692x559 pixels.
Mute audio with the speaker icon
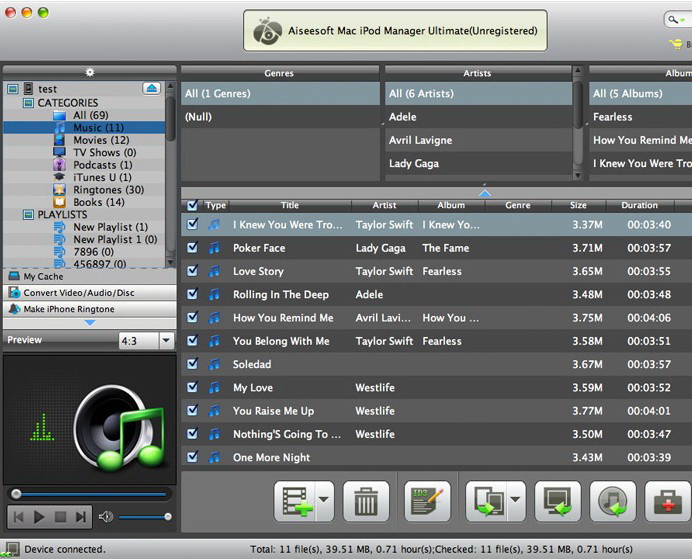click(x=106, y=517)
